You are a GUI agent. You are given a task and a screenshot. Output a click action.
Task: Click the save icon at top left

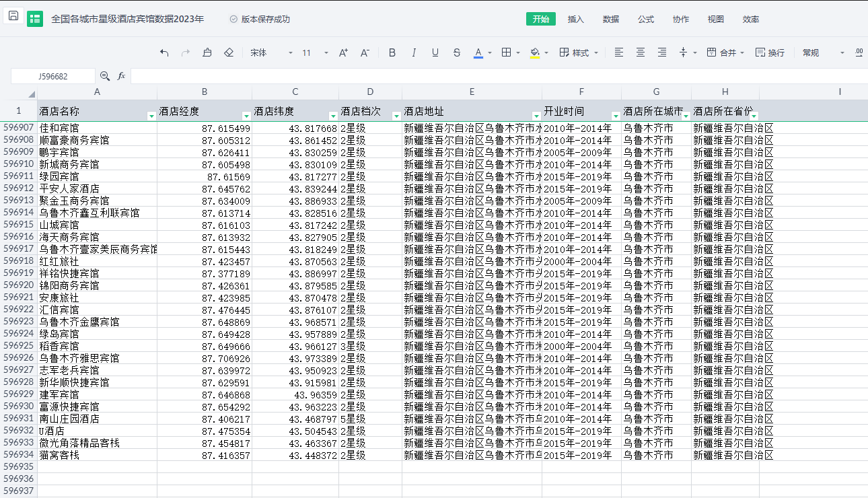tap(13, 17)
